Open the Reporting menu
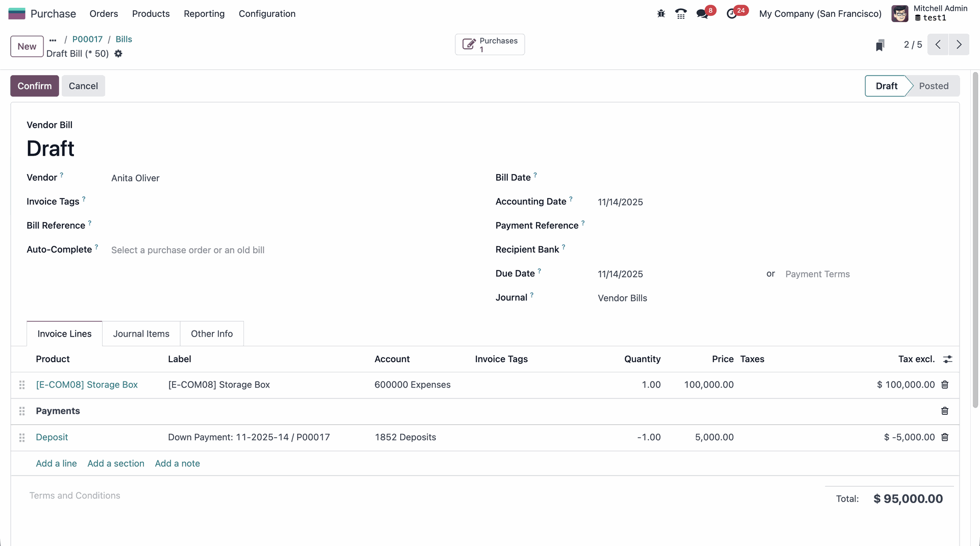 coord(204,14)
